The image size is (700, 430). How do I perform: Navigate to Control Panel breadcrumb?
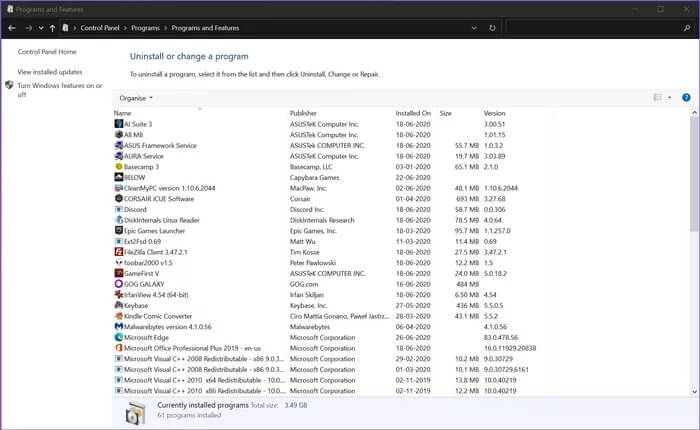100,28
